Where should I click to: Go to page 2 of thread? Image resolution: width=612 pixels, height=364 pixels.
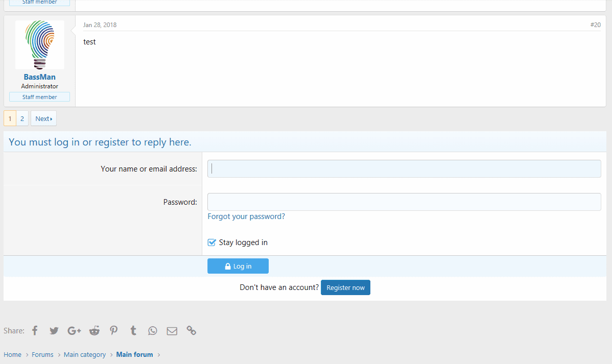[22, 118]
